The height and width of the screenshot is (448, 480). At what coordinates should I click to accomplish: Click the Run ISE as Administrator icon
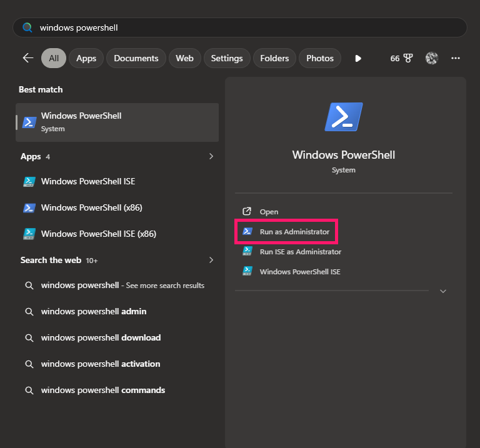pyautogui.click(x=247, y=251)
